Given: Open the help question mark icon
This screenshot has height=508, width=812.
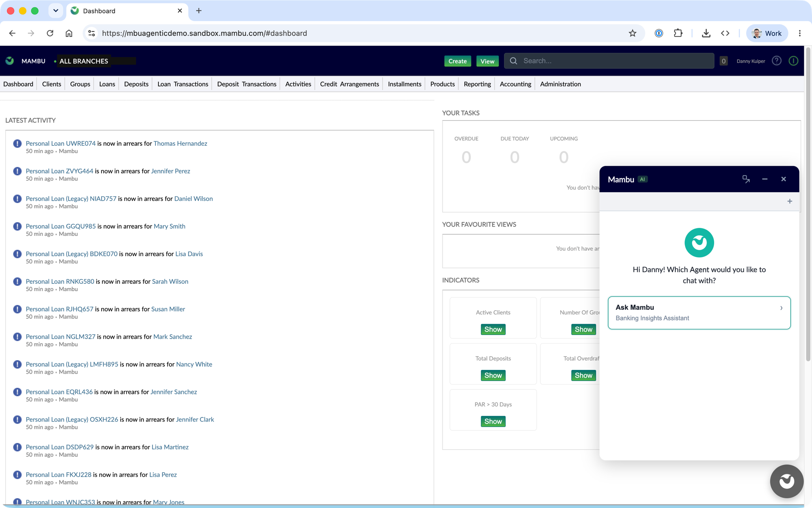Looking at the screenshot, I should coord(777,61).
